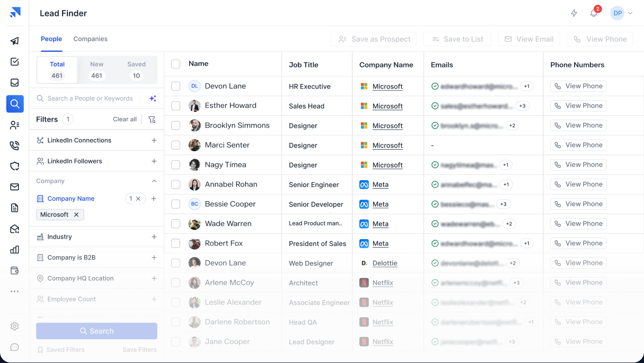
Task: Open the phone calls sidebar icon
Action: click(15, 145)
